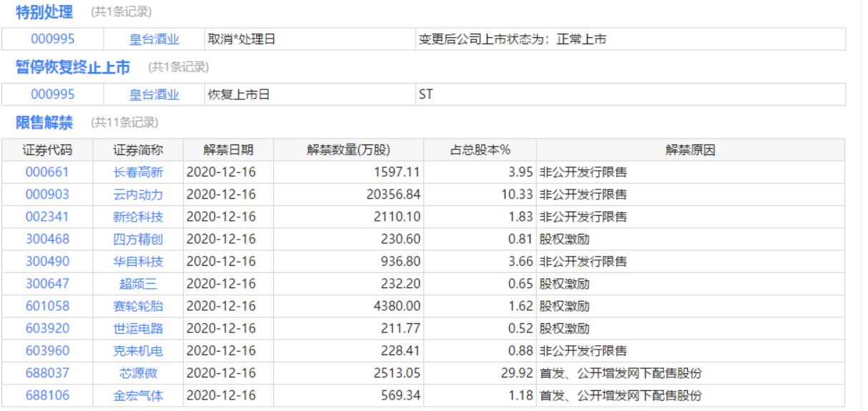Open the 世运电路 stock link
This screenshot has height=411, width=868.
(138, 328)
